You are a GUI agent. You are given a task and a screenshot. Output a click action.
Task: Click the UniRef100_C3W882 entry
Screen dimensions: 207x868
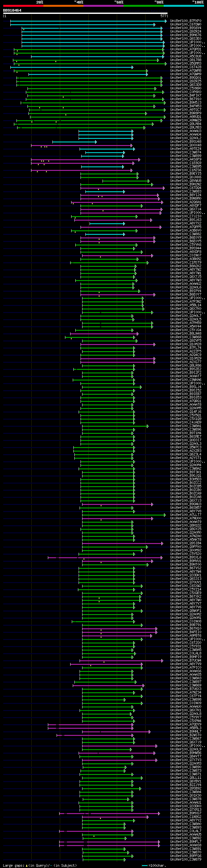click(x=186, y=234)
